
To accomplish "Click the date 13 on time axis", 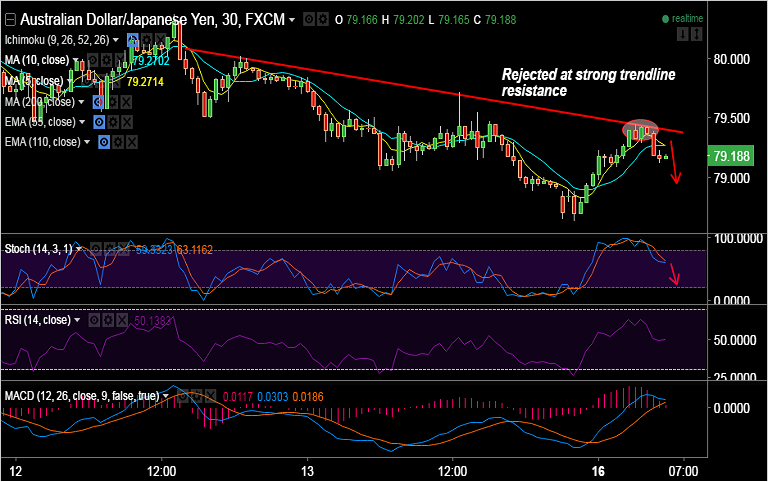I will tap(307, 472).
